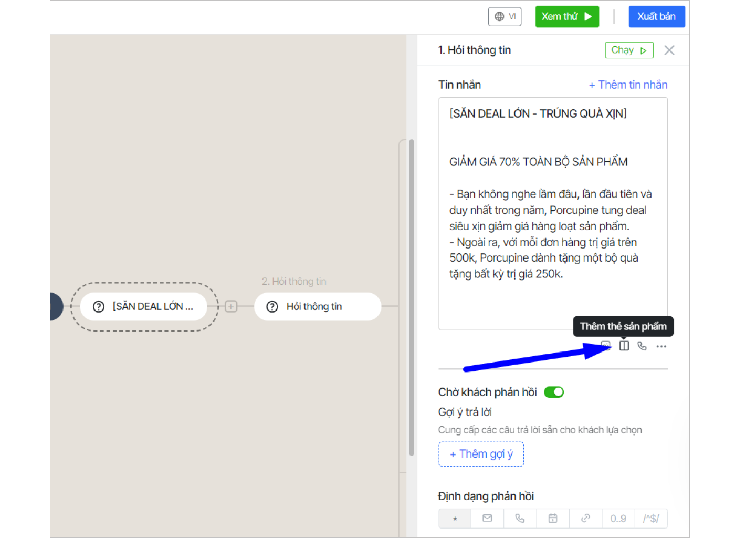The image size is (756, 538).
Task: Select the 0..9 number format option
Action: tap(618, 519)
